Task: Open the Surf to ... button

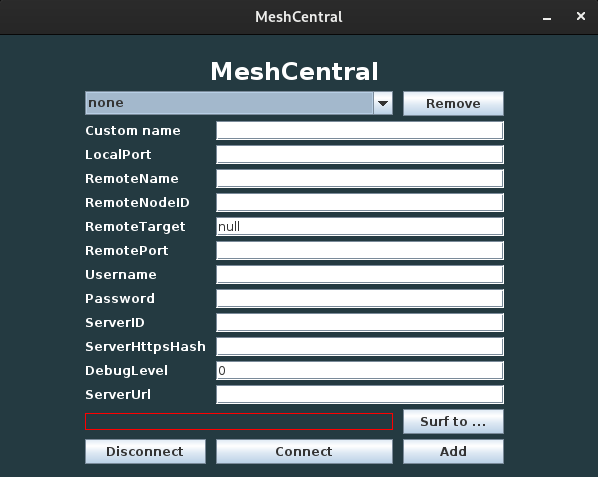Action: coord(453,422)
